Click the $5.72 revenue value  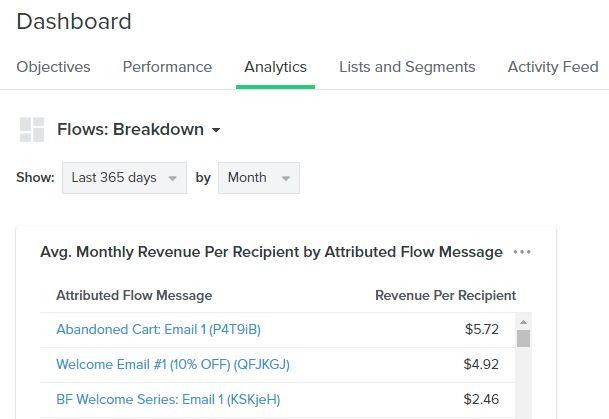(482, 329)
